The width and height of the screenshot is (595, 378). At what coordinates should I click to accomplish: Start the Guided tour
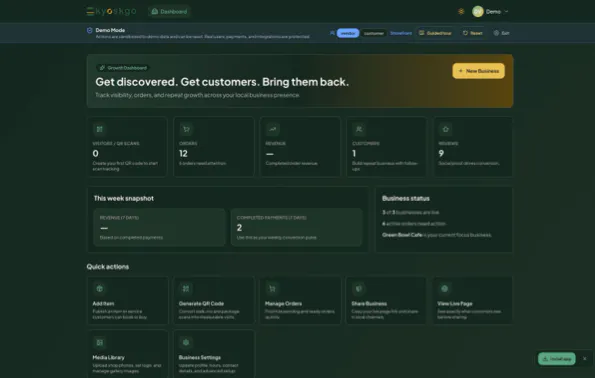tap(435, 33)
